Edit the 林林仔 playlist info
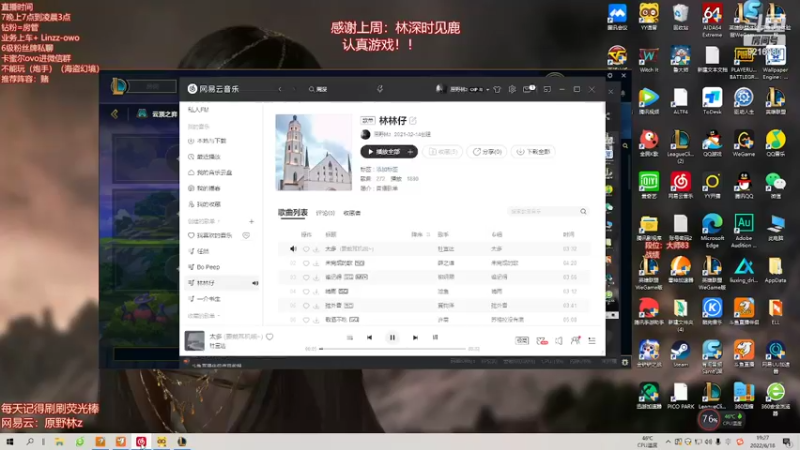 tap(413, 121)
